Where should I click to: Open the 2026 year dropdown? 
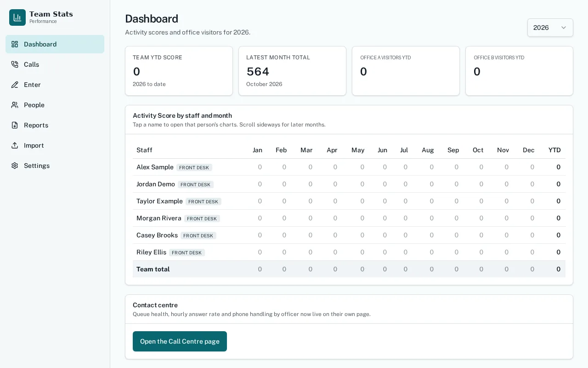point(550,28)
